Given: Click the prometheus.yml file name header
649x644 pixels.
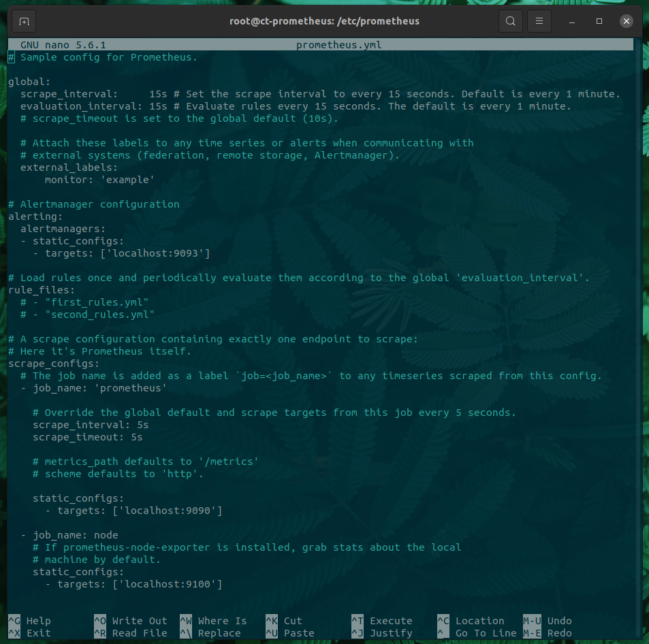Looking at the screenshot, I should pos(339,45).
